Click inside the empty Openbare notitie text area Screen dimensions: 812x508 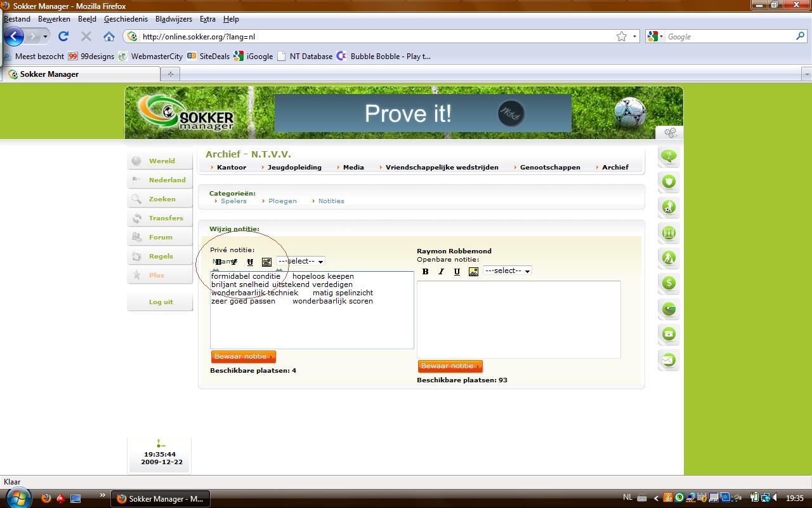(x=518, y=319)
